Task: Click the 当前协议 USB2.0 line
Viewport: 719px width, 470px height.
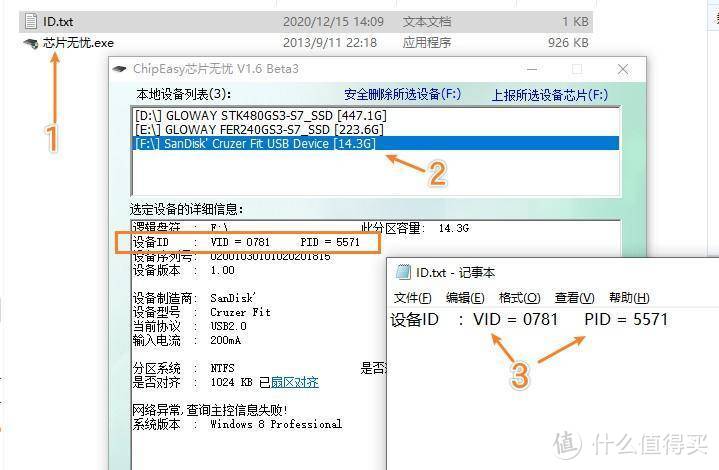Action: pyautogui.click(x=189, y=326)
